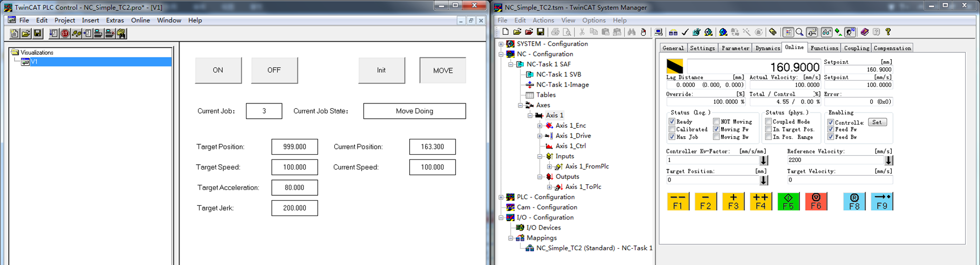
Task: Toggle the In Target Pos. checkbox
Action: 768,129
